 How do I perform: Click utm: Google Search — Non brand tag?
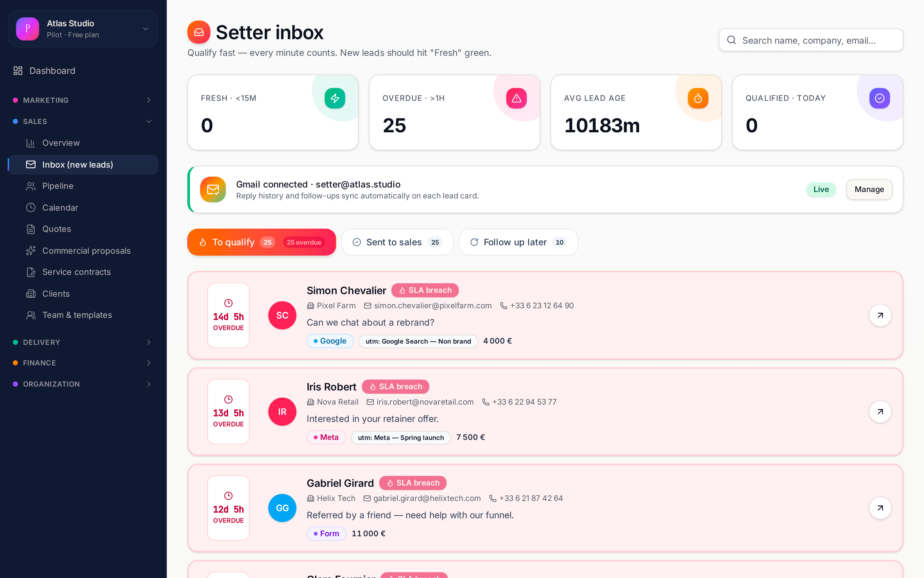[418, 341]
